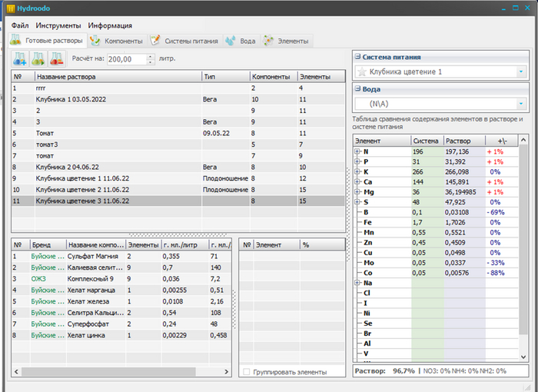
Task: Select the Клубника 2 04.06.22 solution row
Action: point(69,167)
